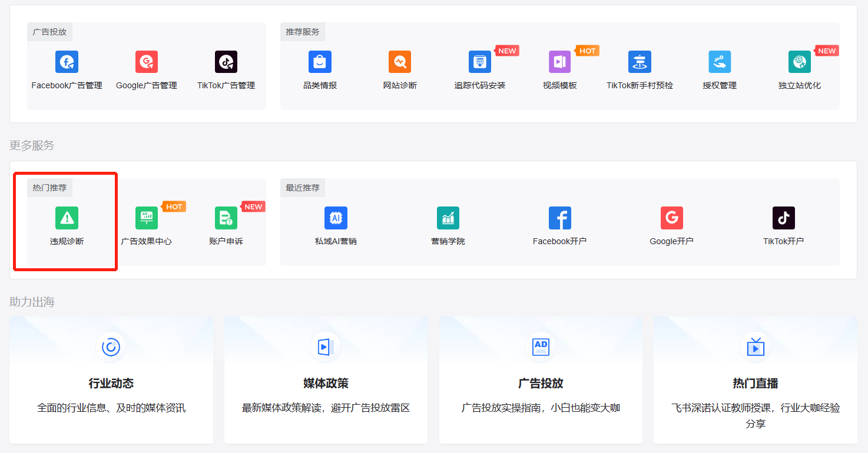Click the 热门直播 card title
Screen dimensions: 868x453
coord(756,384)
